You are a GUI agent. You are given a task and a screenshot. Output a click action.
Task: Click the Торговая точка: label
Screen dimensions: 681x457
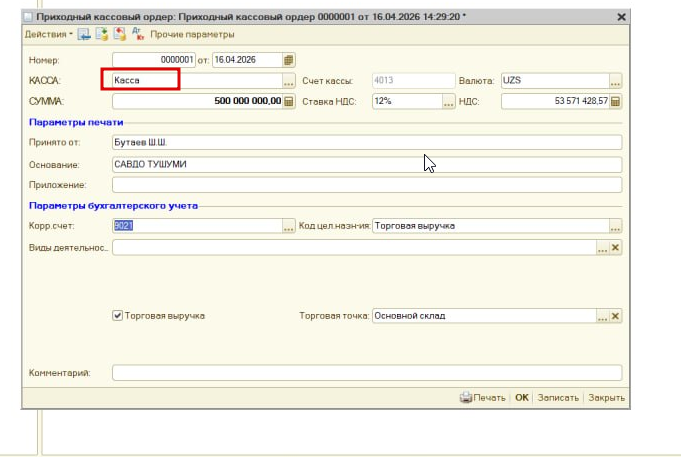click(334, 316)
